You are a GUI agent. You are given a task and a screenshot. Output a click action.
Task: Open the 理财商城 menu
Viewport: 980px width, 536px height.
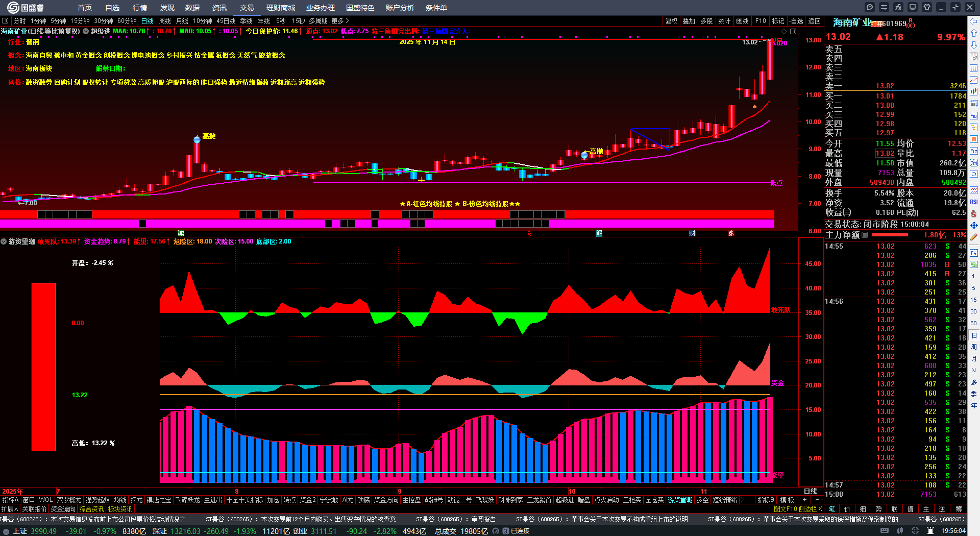[x=281, y=8]
